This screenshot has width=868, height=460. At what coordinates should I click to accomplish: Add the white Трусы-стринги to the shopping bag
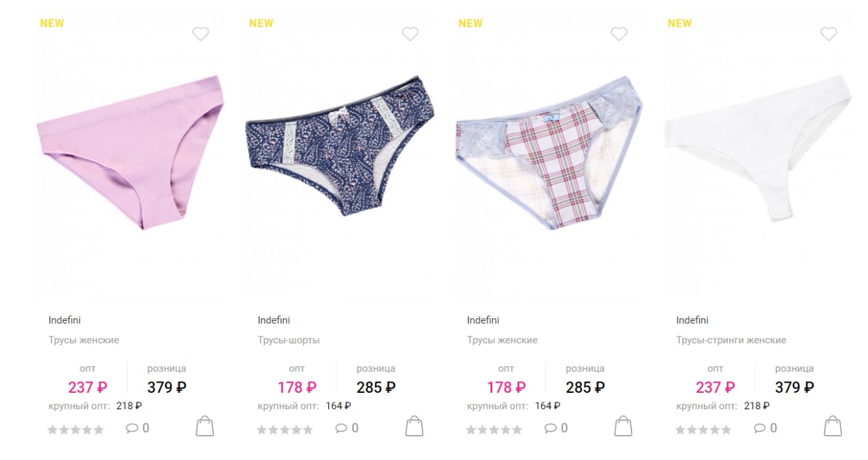point(833,426)
